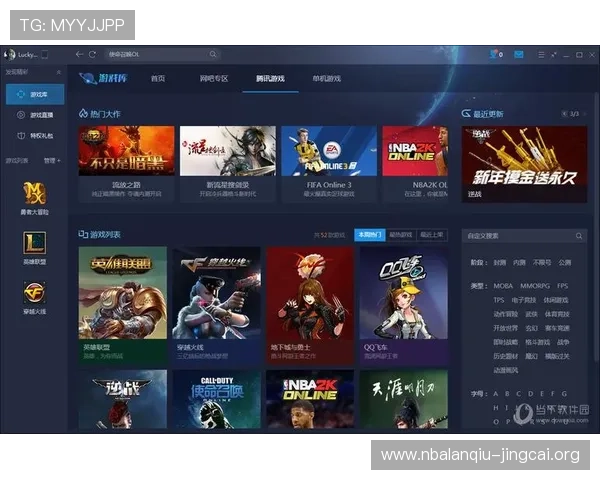Go to previous slide in 最近更新
This screenshot has height=480, width=600.
click(563, 114)
